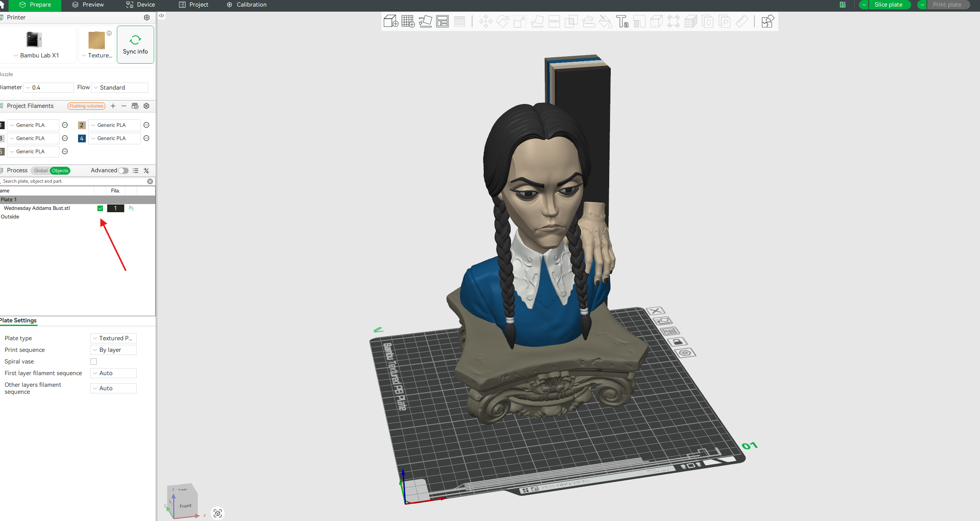The height and width of the screenshot is (521, 980).
Task: Switch to the Device tab
Action: pyautogui.click(x=141, y=5)
